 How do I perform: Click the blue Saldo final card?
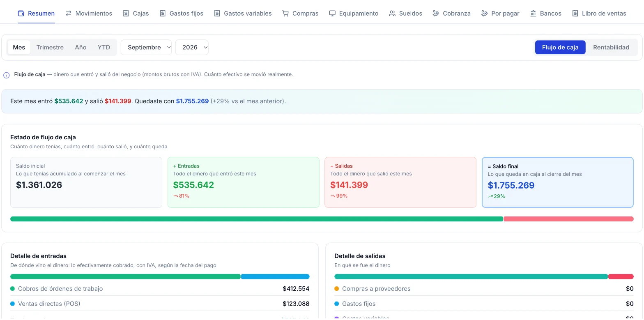pos(558,182)
